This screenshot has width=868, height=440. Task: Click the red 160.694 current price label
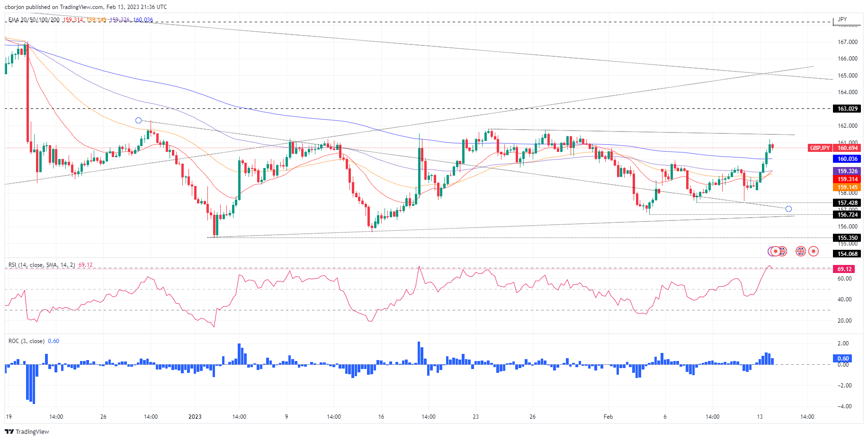click(x=847, y=148)
